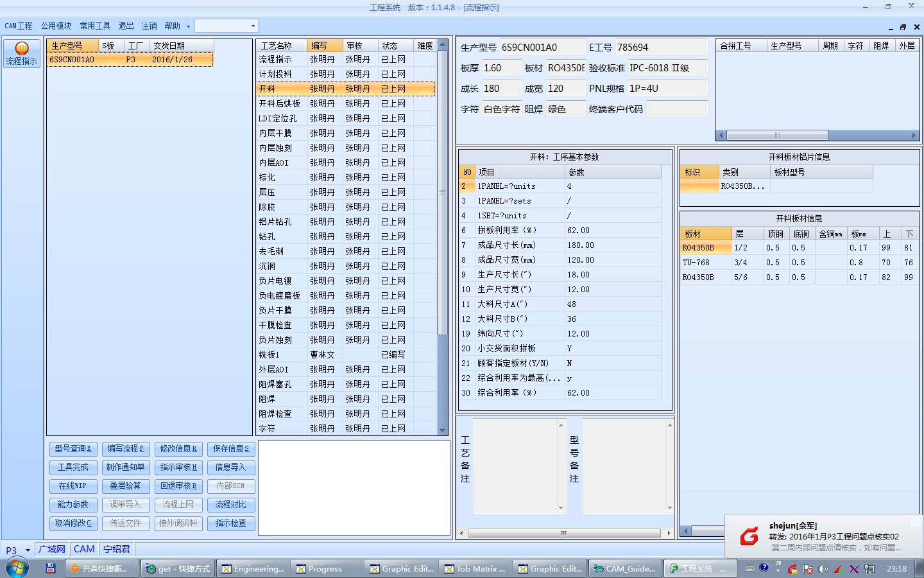
Task: Click the volume tray icon
Action: tap(823, 569)
